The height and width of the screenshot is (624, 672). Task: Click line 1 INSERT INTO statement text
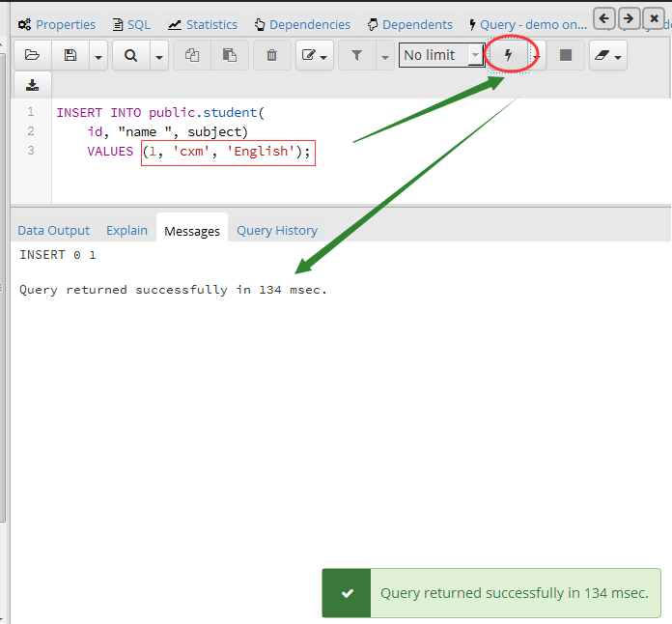tap(160, 112)
